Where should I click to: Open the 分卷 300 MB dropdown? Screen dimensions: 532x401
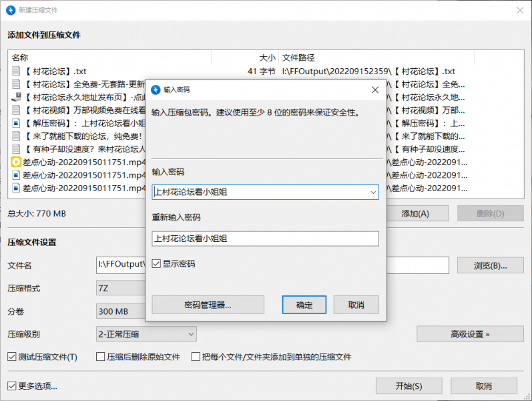(120, 311)
